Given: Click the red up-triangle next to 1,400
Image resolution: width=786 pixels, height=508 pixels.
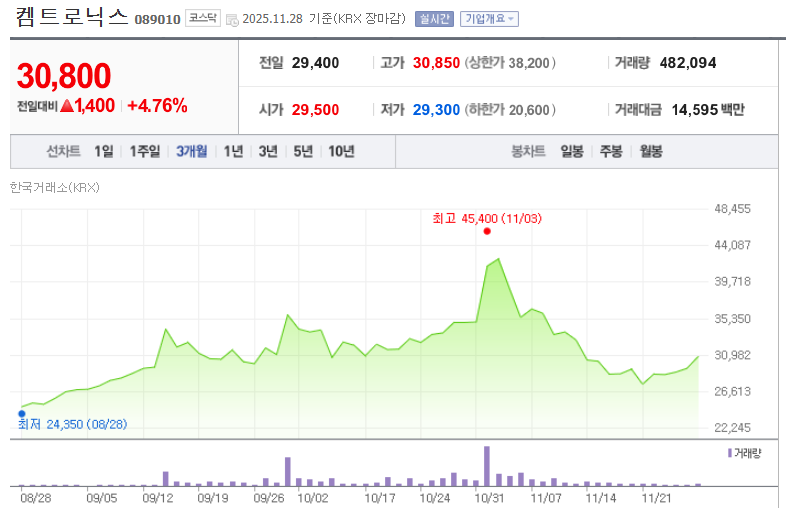Looking at the screenshot, I should [x=67, y=106].
